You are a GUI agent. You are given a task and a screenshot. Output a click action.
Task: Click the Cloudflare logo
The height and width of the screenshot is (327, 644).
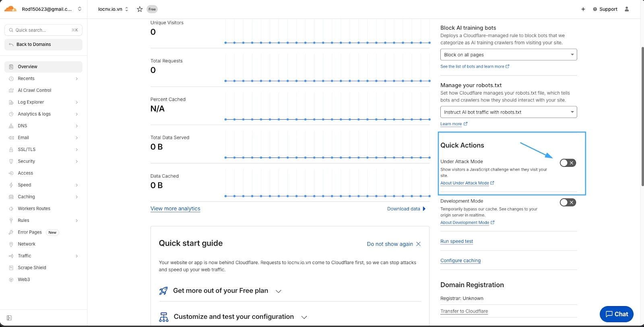tap(10, 8)
